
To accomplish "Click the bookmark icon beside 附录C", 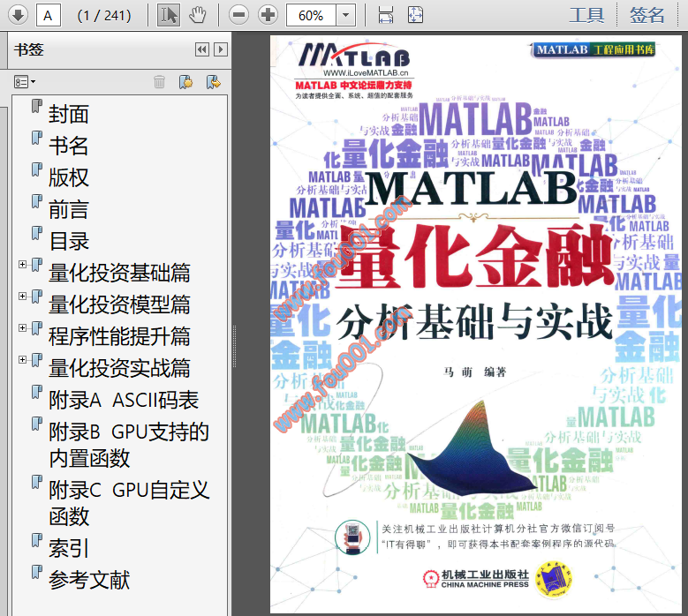I will [37, 482].
